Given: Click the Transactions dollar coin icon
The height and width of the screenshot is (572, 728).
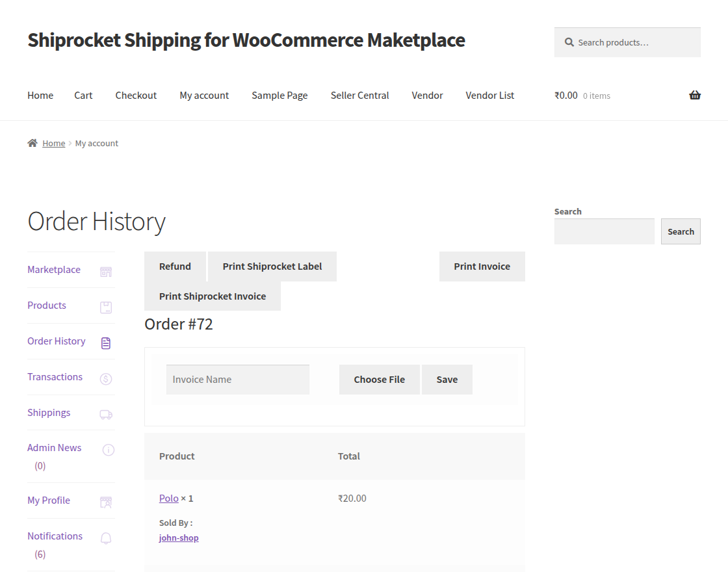Looking at the screenshot, I should pos(106,379).
